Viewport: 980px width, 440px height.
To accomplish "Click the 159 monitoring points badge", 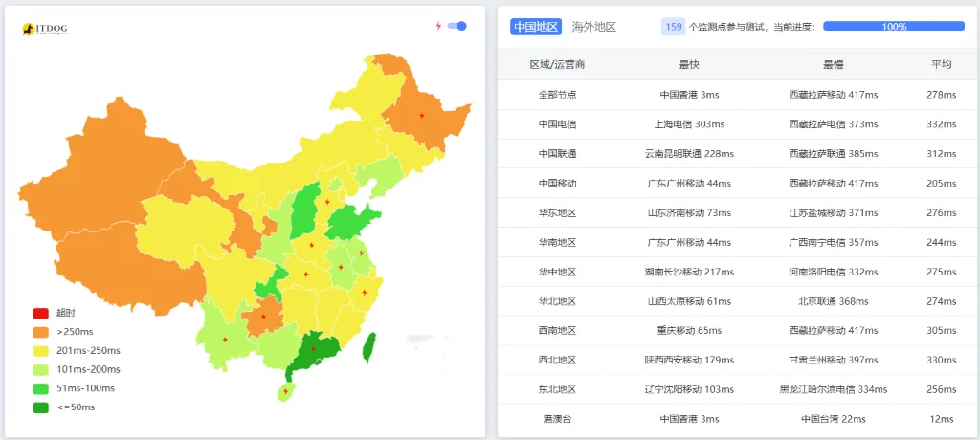I will [x=673, y=26].
